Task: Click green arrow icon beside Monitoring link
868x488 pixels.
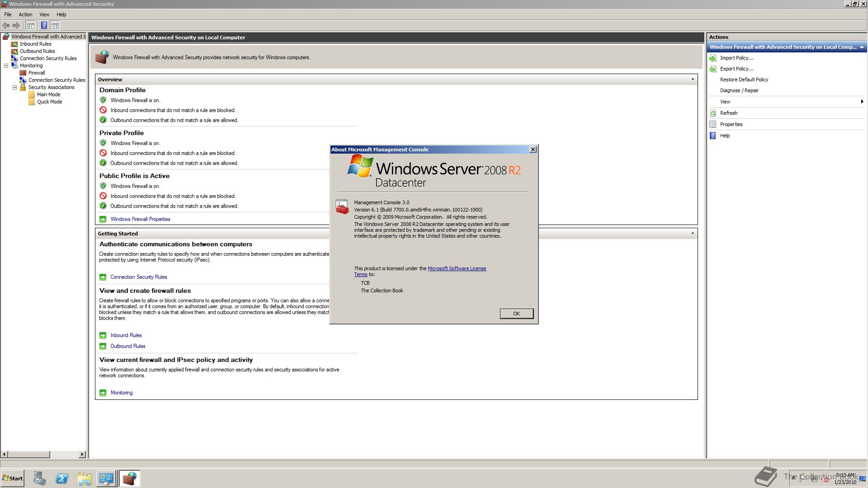Action: tap(103, 393)
